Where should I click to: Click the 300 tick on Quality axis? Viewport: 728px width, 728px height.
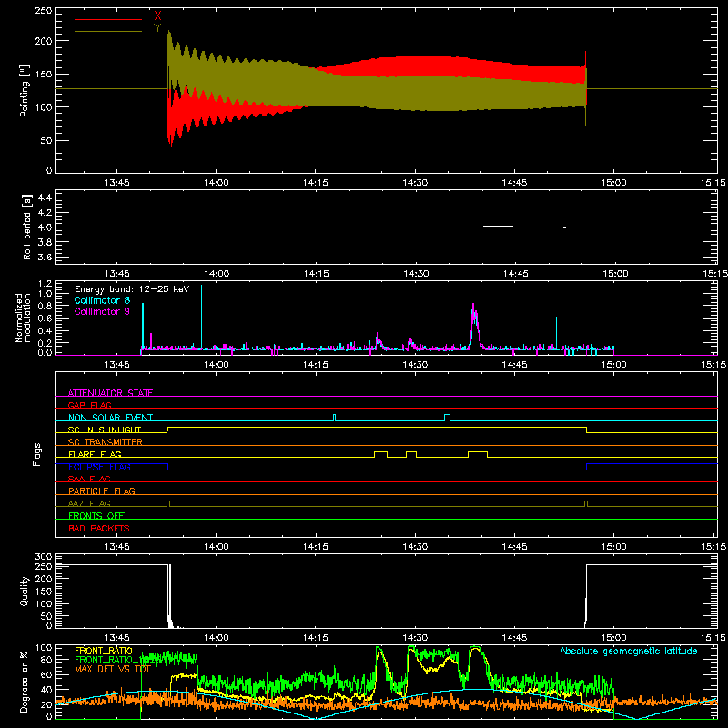(44, 557)
